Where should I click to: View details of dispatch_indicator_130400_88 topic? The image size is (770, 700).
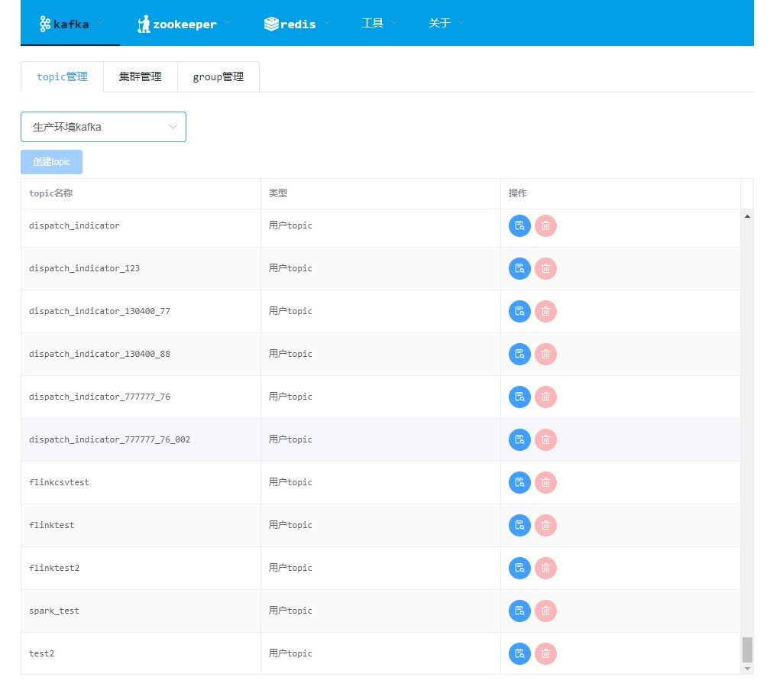[519, 354]
